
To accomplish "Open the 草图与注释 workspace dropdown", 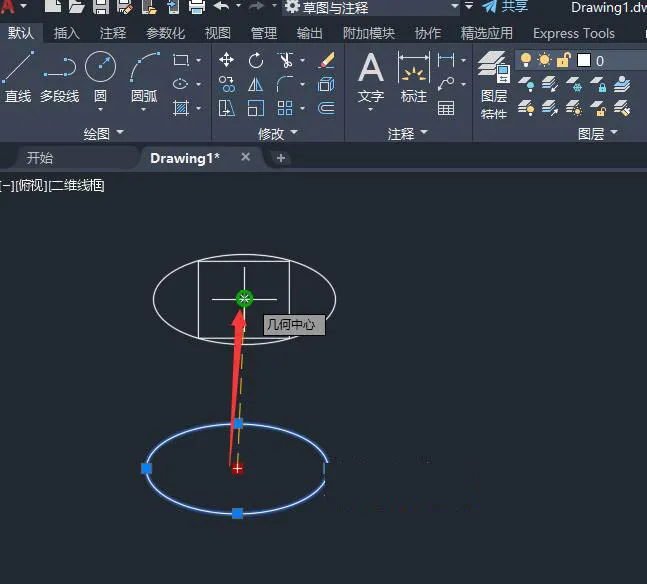I will 454,8.
